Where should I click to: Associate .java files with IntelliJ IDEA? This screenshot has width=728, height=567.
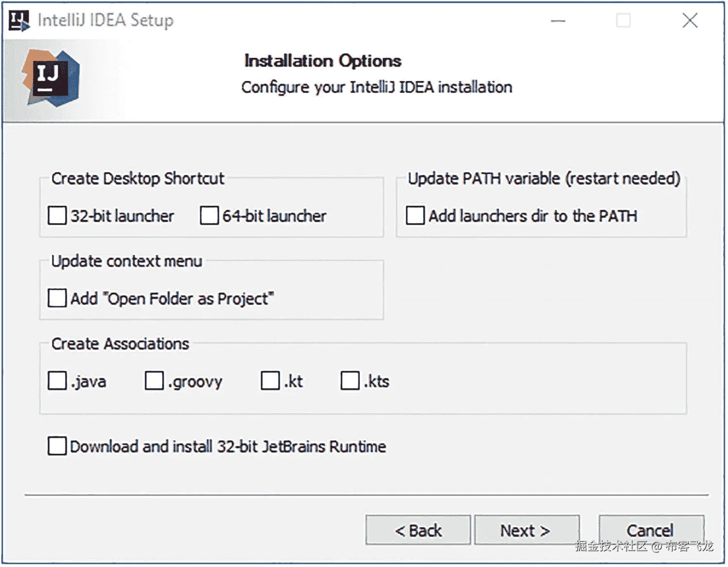pyautogui.click(x=57, y=381)
